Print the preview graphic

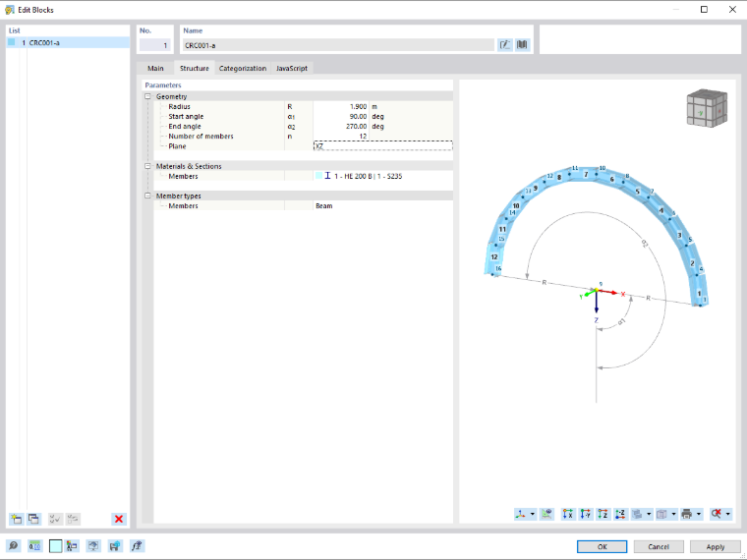(686, 514)
